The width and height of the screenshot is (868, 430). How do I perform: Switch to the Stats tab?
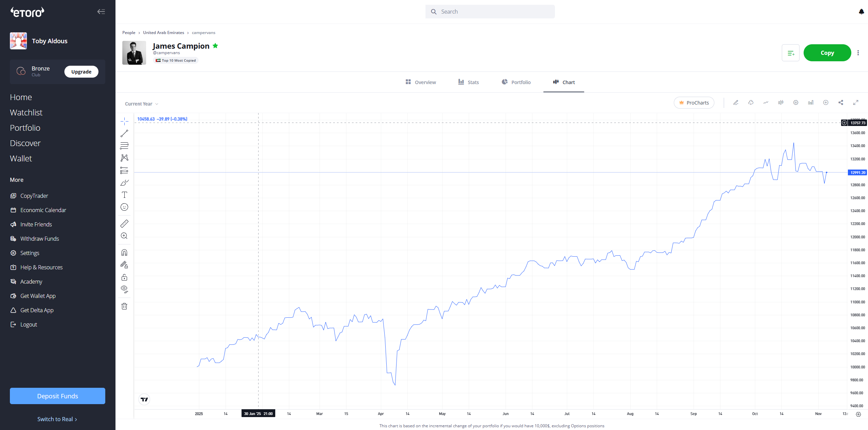pos(468,82)
